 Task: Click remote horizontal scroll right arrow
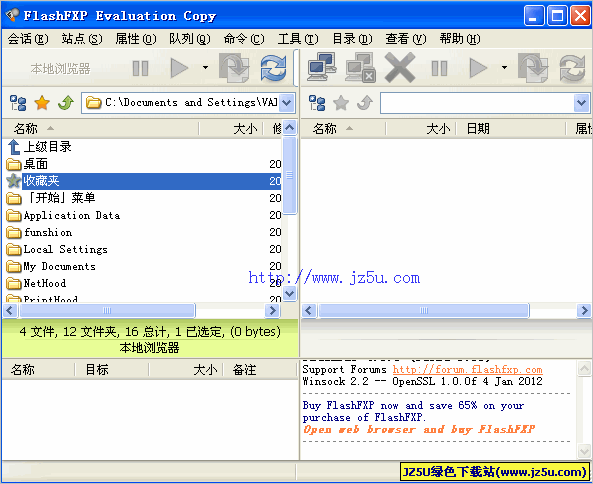click(x=584, y=311)
